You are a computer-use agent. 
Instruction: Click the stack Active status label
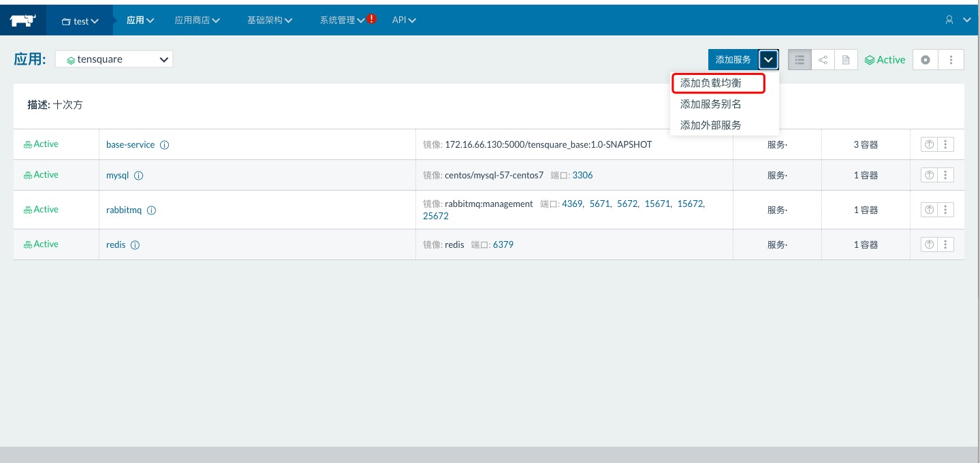(885, 60)
